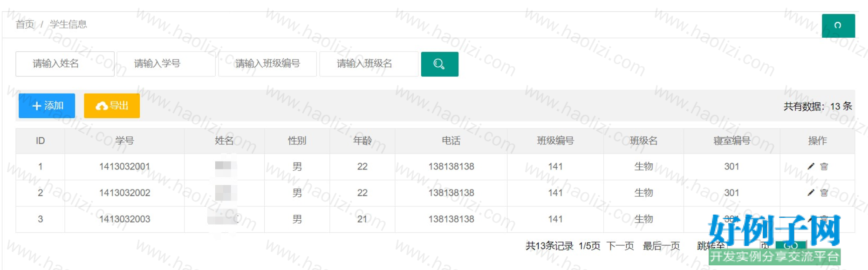Click the yellow 导出 export button

coord(112,106)
